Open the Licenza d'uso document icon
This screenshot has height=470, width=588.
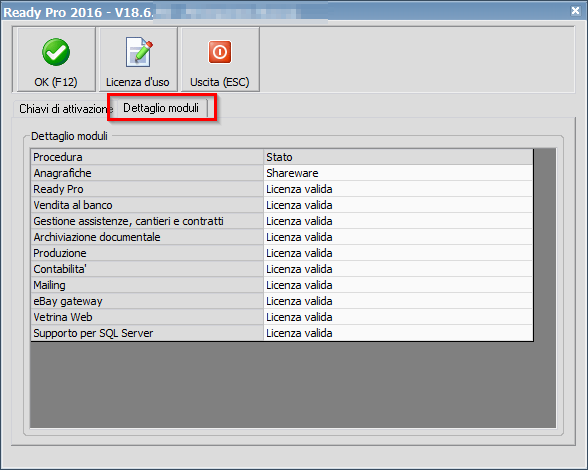pos(138,52)
